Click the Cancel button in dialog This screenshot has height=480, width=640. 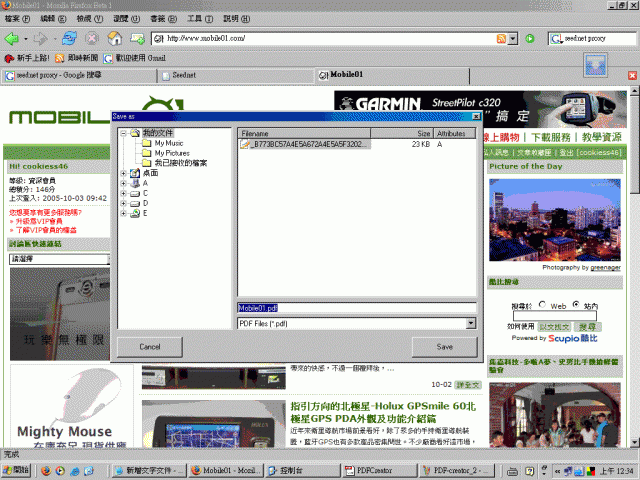pos(150,347)
